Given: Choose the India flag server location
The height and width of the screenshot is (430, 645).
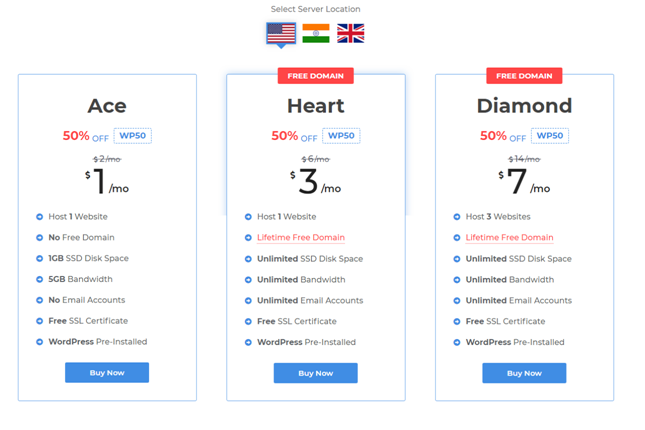Looking at the screenshot, I should pyautogui.click(x=316, y=33).
